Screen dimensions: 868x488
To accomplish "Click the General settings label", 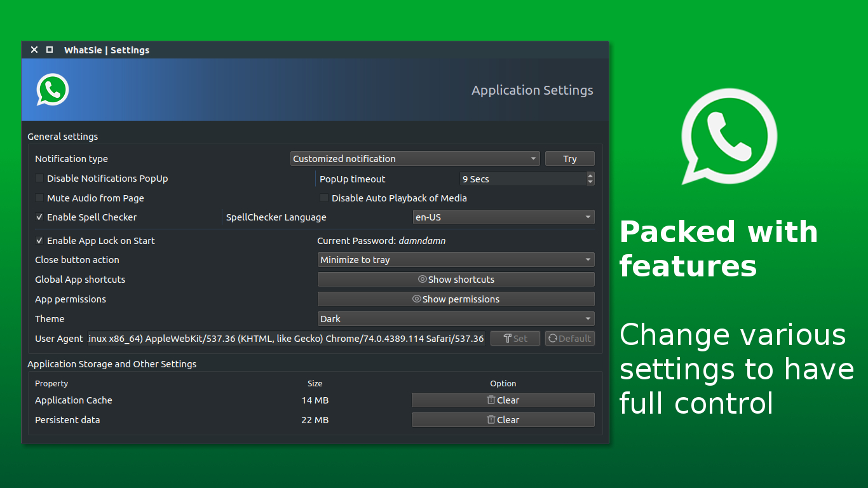I will pyautogui.click(x=63, y=137).
